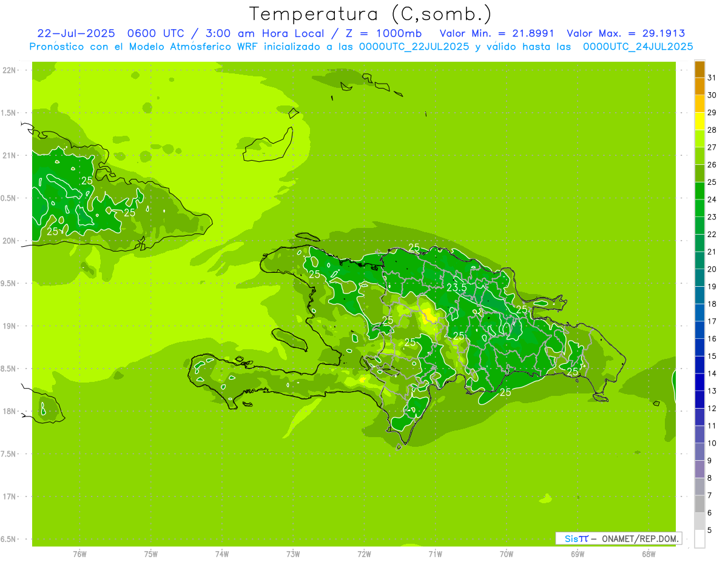The width and height of the screenshot is (728, 562).
Task: Click the legend value '26'
Action: click(x=712, y=164)
